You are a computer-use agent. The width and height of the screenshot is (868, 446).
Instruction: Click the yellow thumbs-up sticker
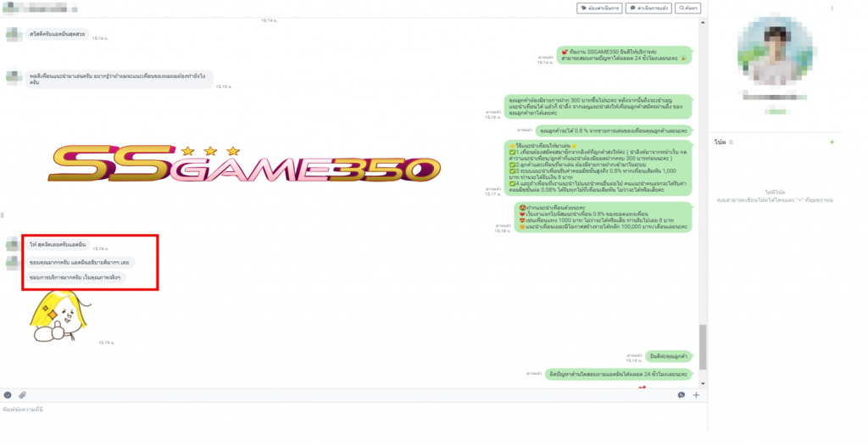click(60, 316)
